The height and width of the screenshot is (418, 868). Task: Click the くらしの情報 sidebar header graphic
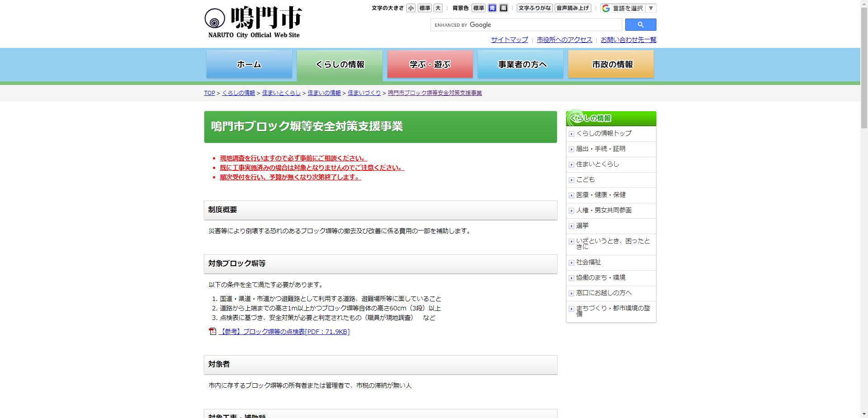[590, 118]
